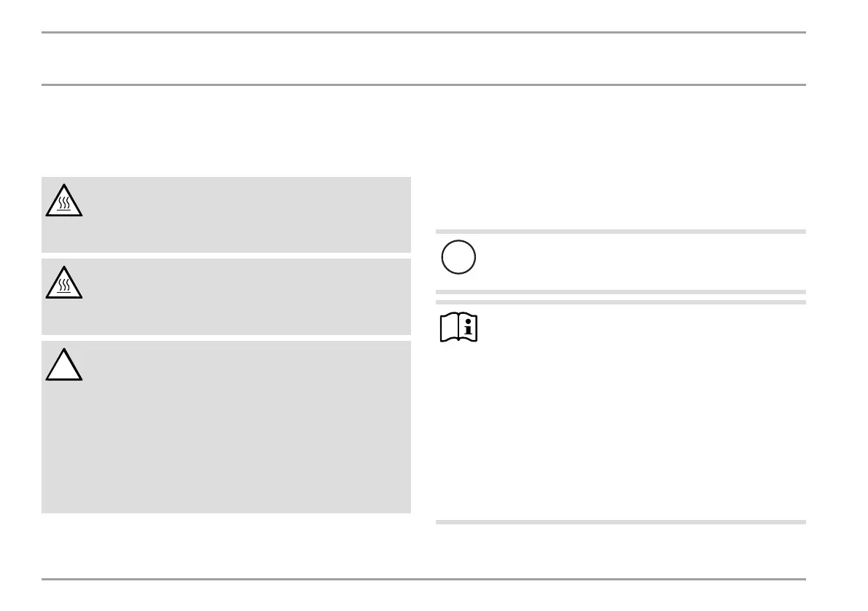Image resolution: width=868 pixels, height=611 pixels.
Task: Select the empty circle note icon
Action: [x=458, y=257]
